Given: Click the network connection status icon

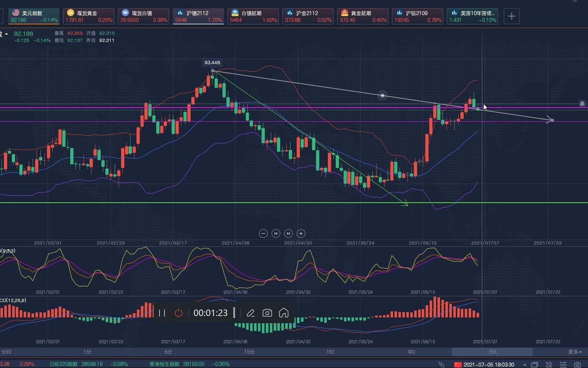Looking at the screenshot, I should (441, 364).
